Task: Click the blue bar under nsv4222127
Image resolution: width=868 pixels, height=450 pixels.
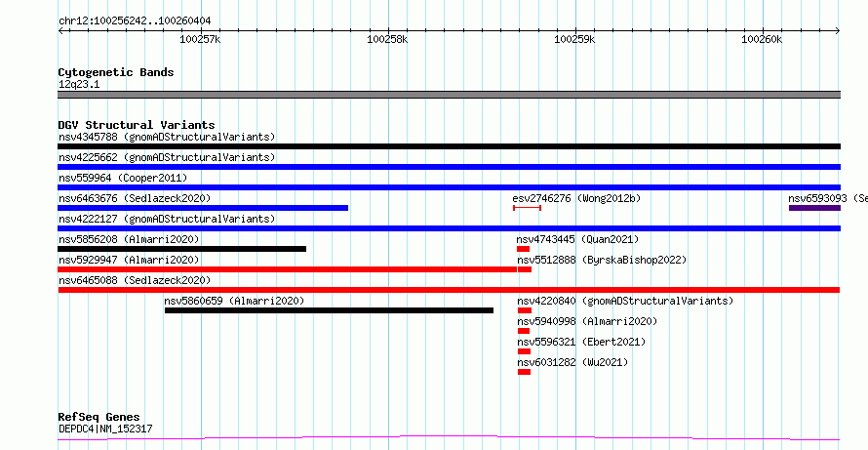Action: point(449,228)
